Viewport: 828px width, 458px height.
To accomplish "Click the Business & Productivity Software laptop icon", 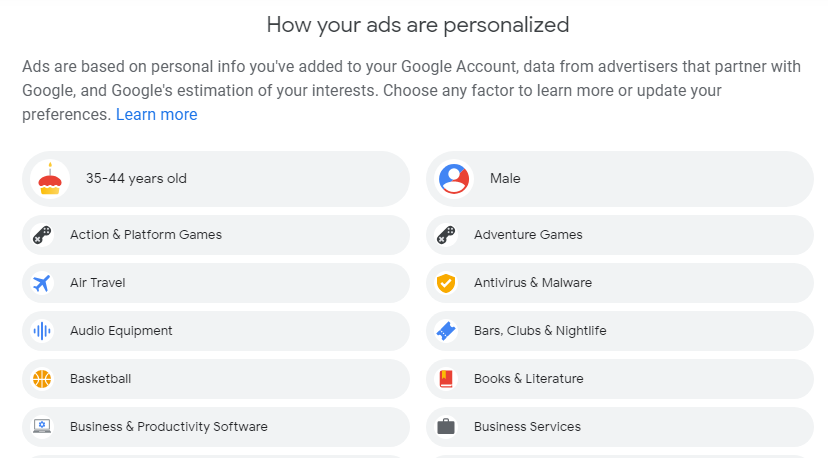I will click(42, 427).
